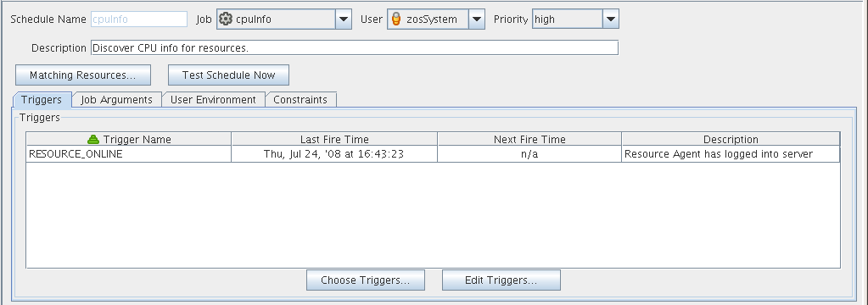Click the zosSystem user avatar icon

coord(395,19)
